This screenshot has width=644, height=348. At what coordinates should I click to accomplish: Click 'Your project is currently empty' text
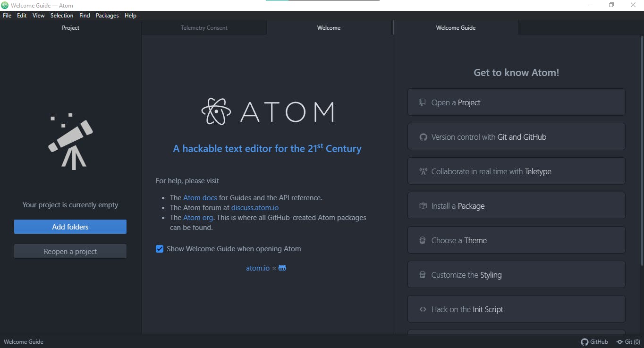tap(70, 205)
